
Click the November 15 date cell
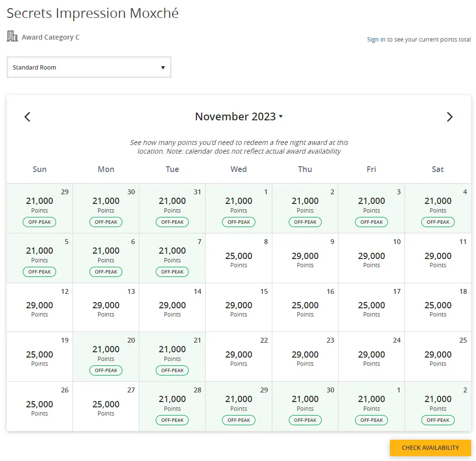click(x=238, y=307)
